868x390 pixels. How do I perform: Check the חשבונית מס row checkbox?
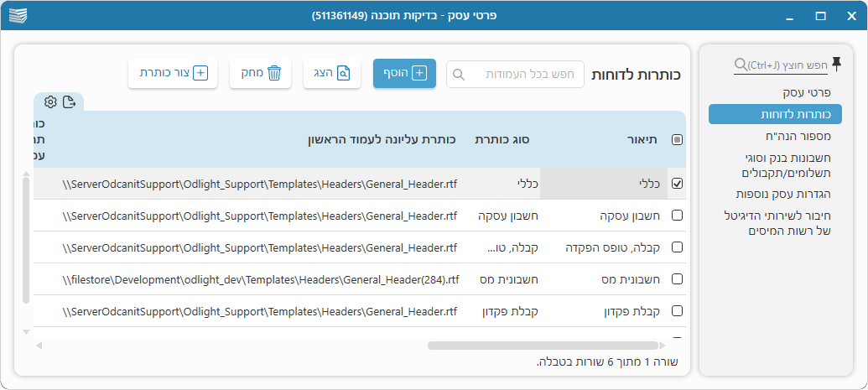pos(677,279)
